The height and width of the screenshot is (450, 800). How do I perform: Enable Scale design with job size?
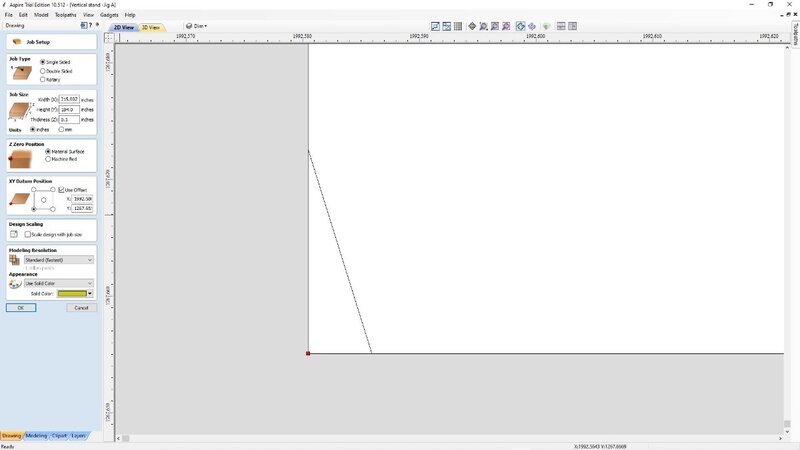(x=28, y=235)
